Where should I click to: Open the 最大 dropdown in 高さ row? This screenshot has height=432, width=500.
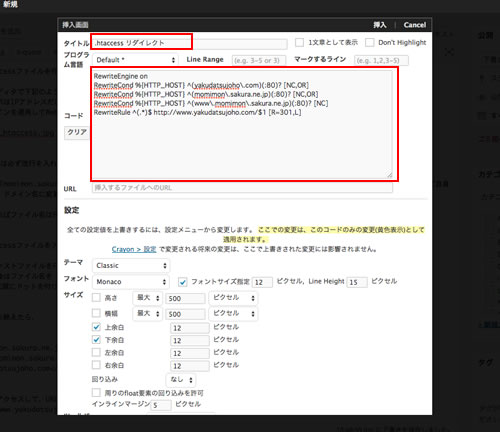[147, 298]
